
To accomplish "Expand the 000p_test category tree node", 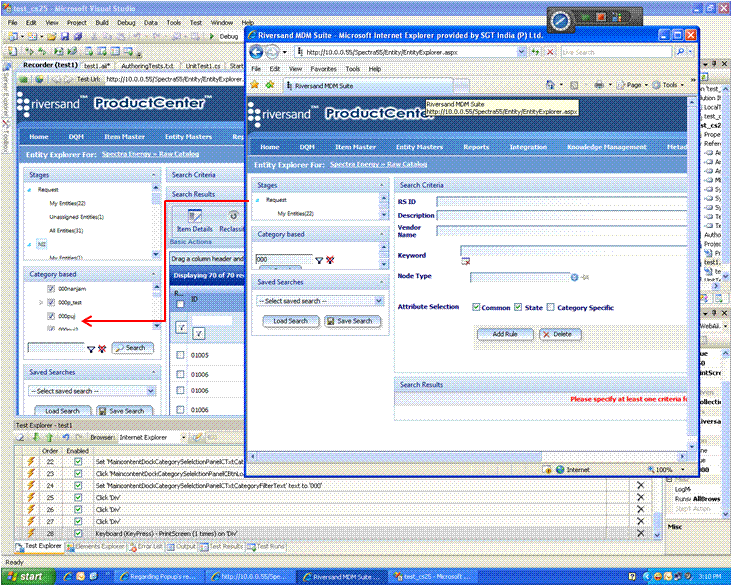I will tap(41, 303).
